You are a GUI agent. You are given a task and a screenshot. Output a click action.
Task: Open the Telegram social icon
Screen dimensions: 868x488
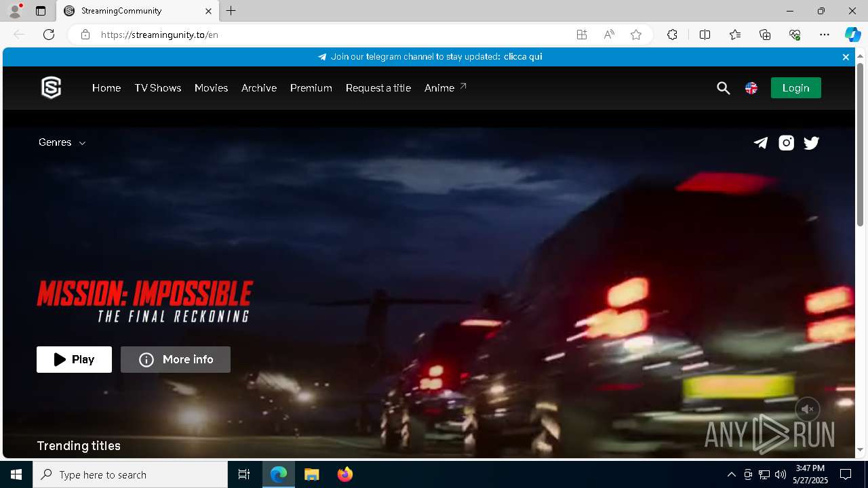[761, 142]
